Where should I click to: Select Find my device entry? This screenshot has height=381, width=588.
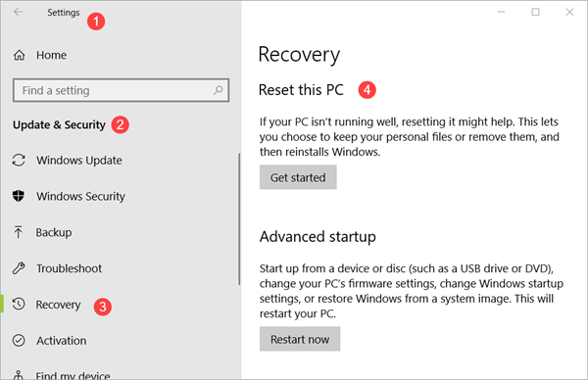(x=73, y=375)
